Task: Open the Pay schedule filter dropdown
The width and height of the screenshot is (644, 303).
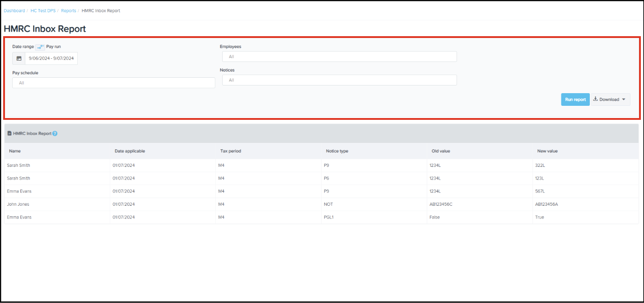Action: pos(113,83)
